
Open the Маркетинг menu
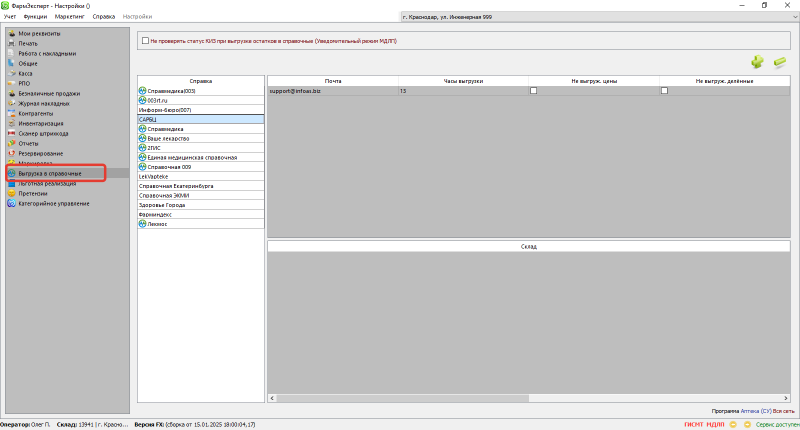(x=70, y=18)
